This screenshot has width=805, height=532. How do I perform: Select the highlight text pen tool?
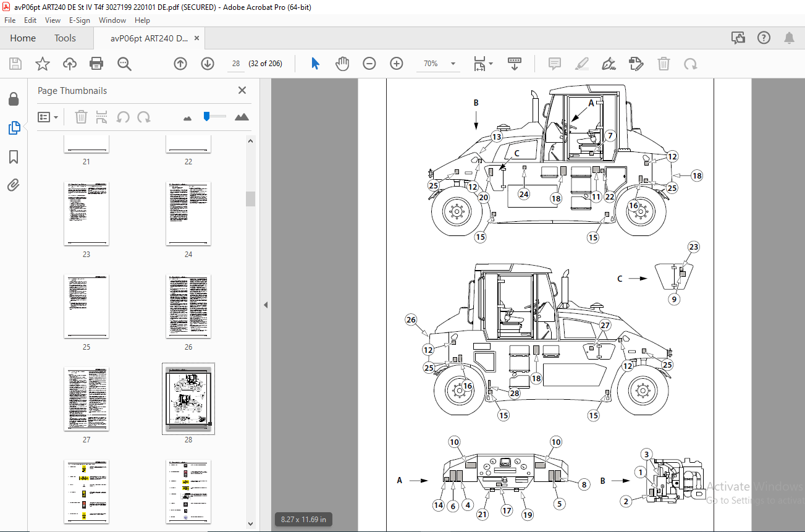pyautogui.click(x=582, y=64)
